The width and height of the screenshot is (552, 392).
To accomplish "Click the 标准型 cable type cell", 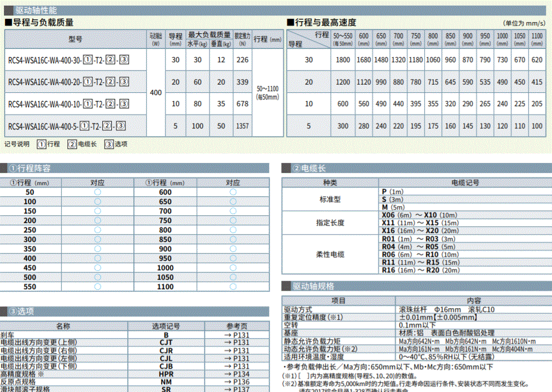I will 330,200.
